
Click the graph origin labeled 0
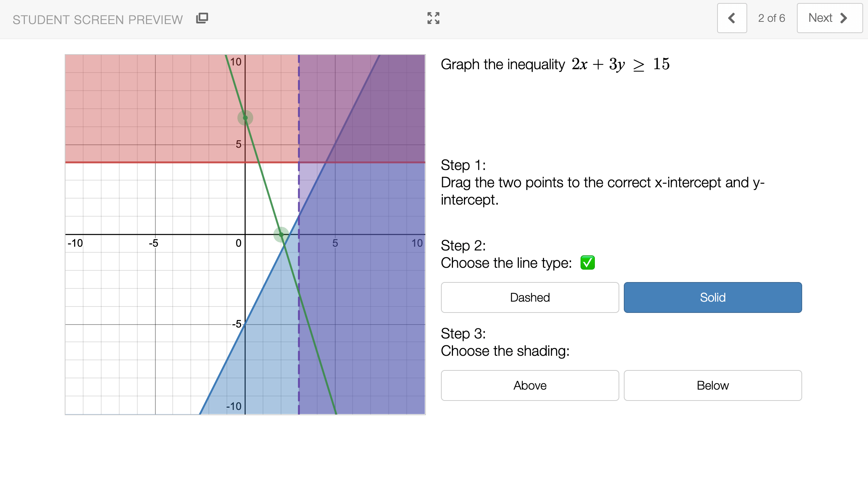pyautogui.click(x=239, y=243)
